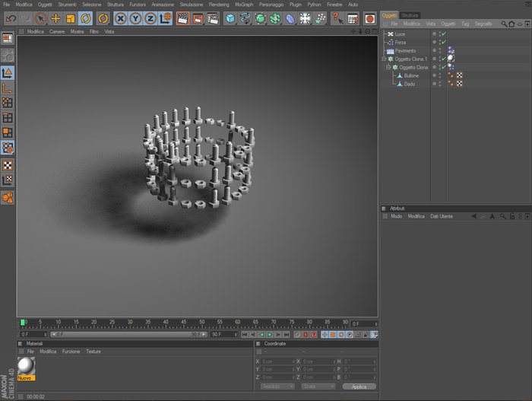Viewport: 532px width, 401px height.
Task: Switch to the Struttura tab
Action: point(410,15)
